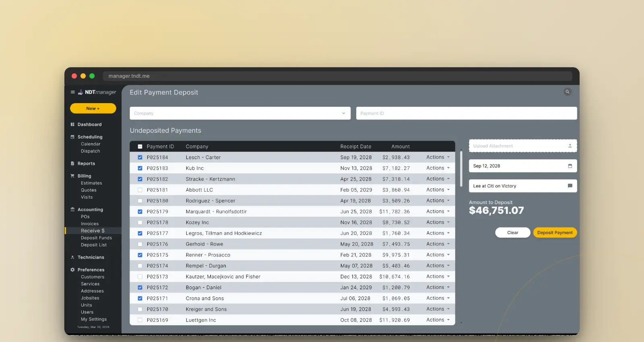Click the yellow New + button
Screen dimensions: 644x342
(x=93, y=108)
